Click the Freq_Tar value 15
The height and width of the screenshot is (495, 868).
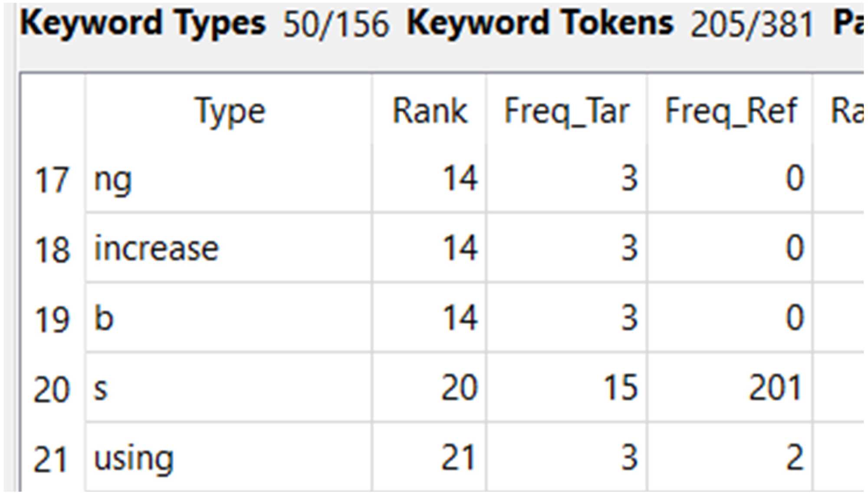tap(621, 387)
